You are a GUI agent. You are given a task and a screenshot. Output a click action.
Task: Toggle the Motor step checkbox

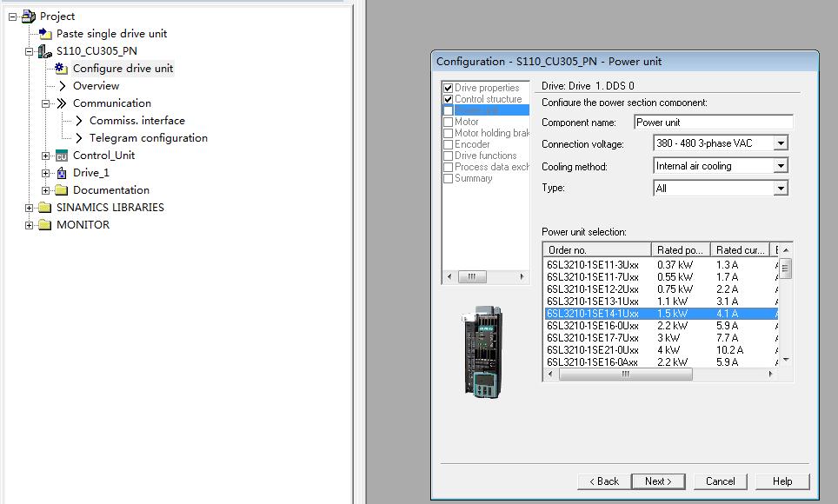click(449, 122)
